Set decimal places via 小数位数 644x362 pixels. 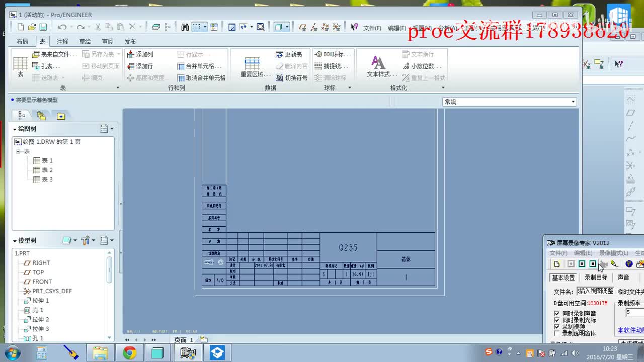(x=422, y=66)
